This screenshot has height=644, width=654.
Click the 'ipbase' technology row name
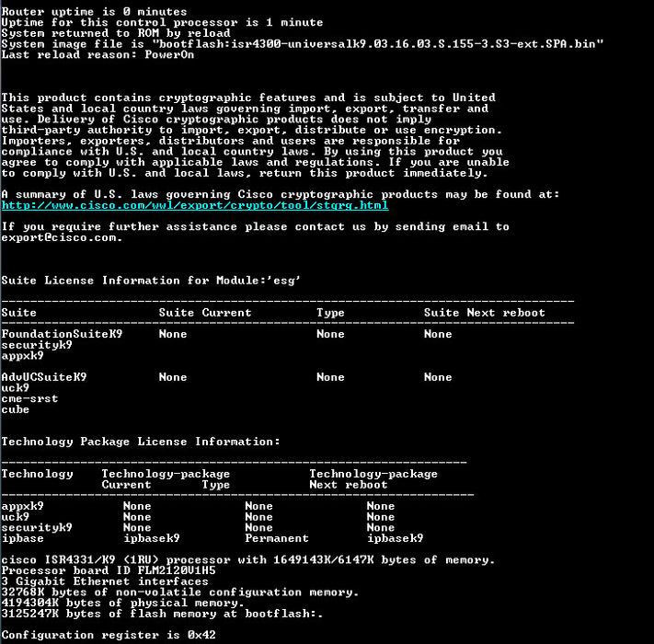22,538
